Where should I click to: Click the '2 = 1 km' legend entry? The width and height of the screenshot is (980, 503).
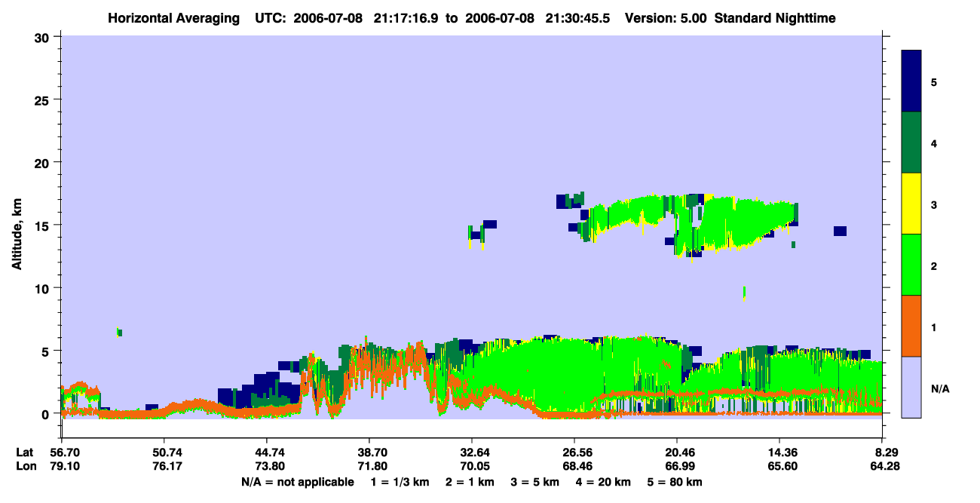470,482
